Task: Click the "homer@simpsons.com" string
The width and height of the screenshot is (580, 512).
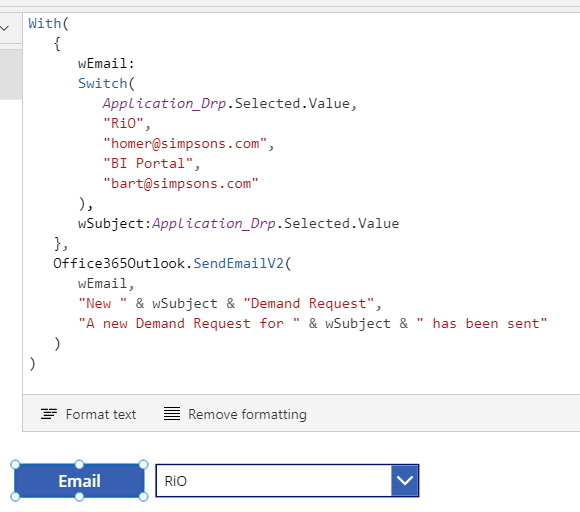Action: pos(185,143)
